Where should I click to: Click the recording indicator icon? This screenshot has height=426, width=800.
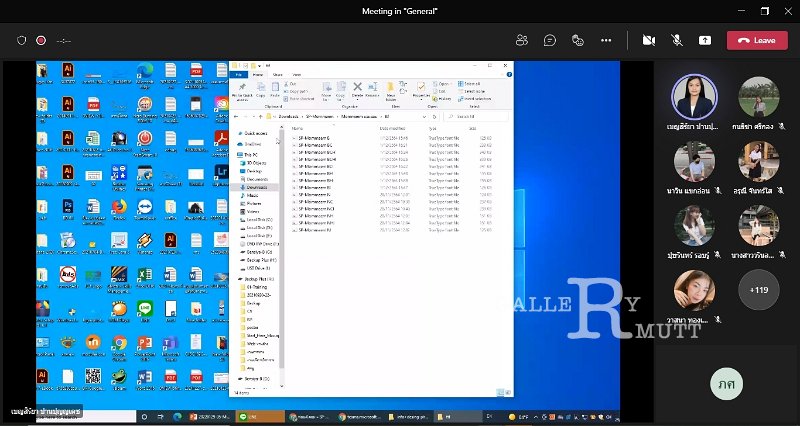(x=41, y=40)
